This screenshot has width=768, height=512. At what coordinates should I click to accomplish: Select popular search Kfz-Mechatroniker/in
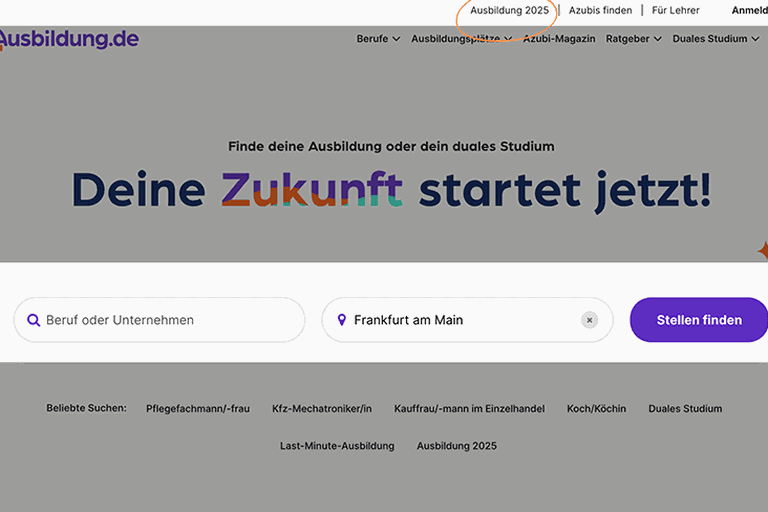tap(321, 408)
